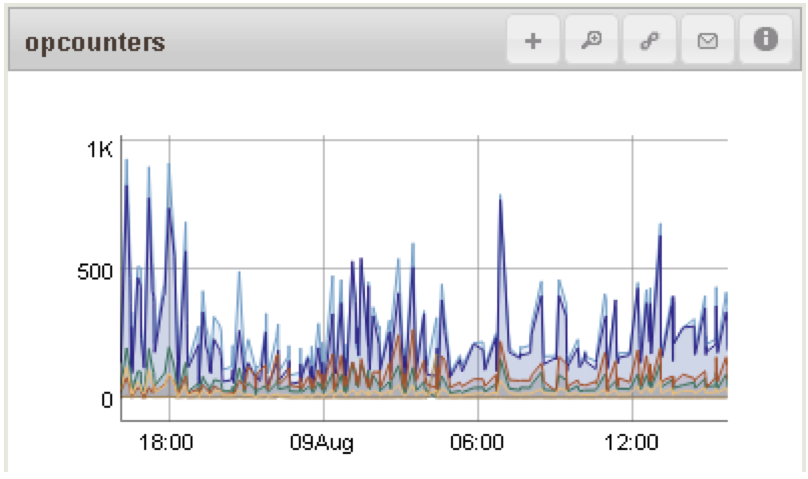Click the 0 y-axis label

tap(107, 400)
